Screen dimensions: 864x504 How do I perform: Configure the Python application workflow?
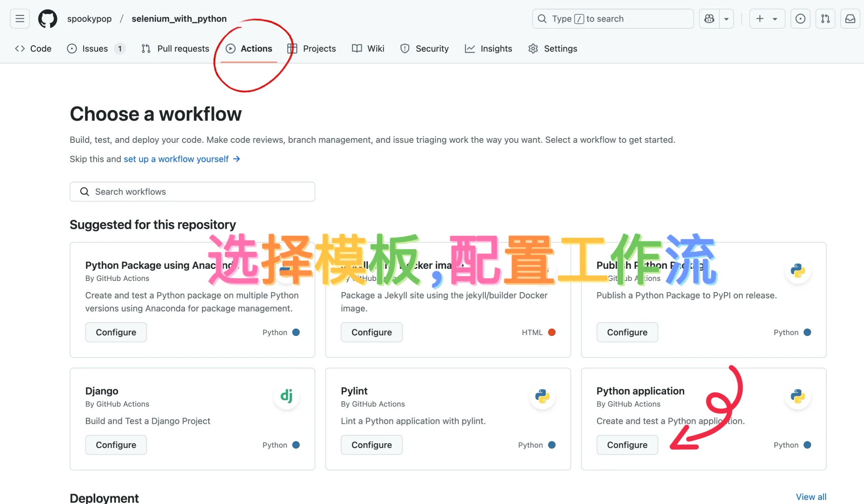click(627, 445)
